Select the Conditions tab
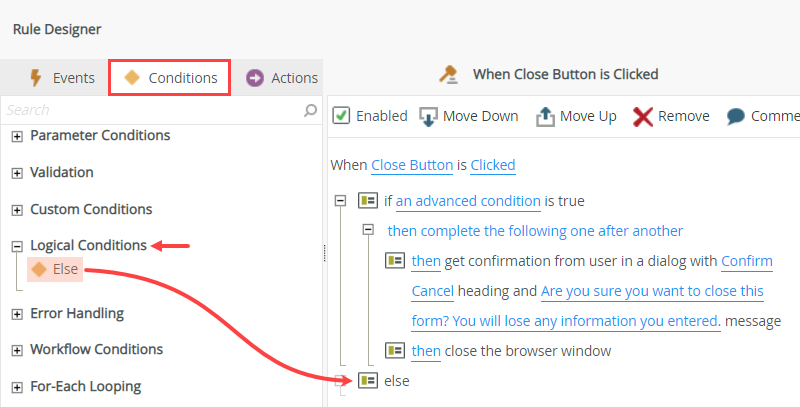 (170, 78)
